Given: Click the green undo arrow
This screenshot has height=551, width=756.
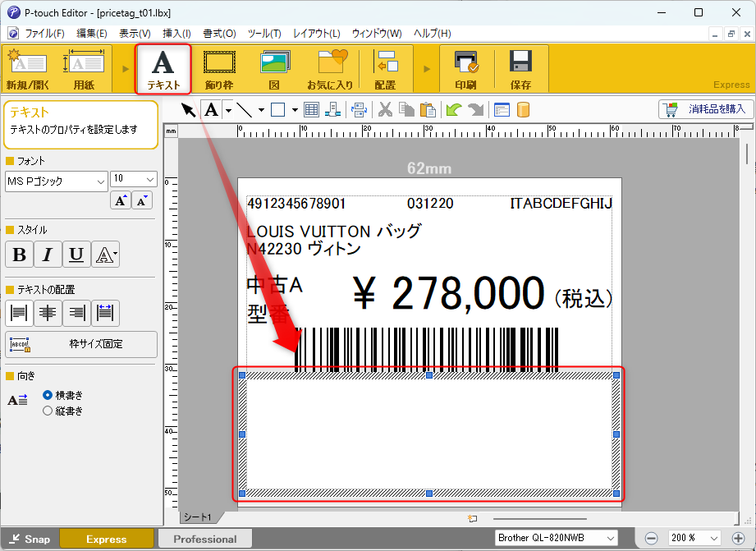Looking at the screenshot, I should click(453, 110).
